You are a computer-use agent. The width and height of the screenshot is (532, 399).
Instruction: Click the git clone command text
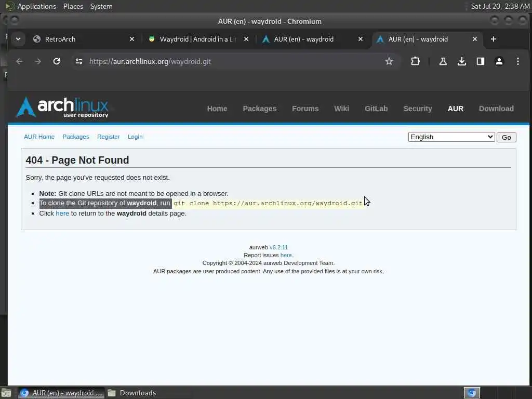(x=268, y=203)
